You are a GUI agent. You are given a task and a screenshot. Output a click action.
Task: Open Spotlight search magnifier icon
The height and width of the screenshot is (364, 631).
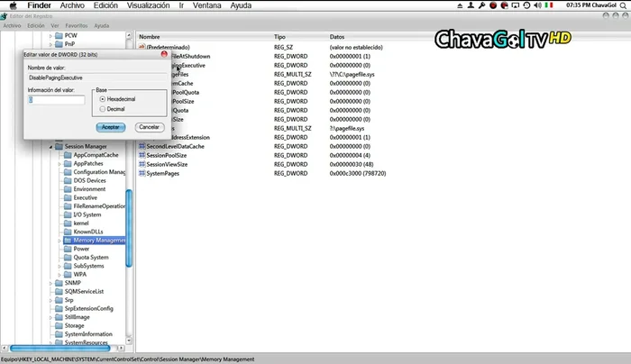coord(624,5)
